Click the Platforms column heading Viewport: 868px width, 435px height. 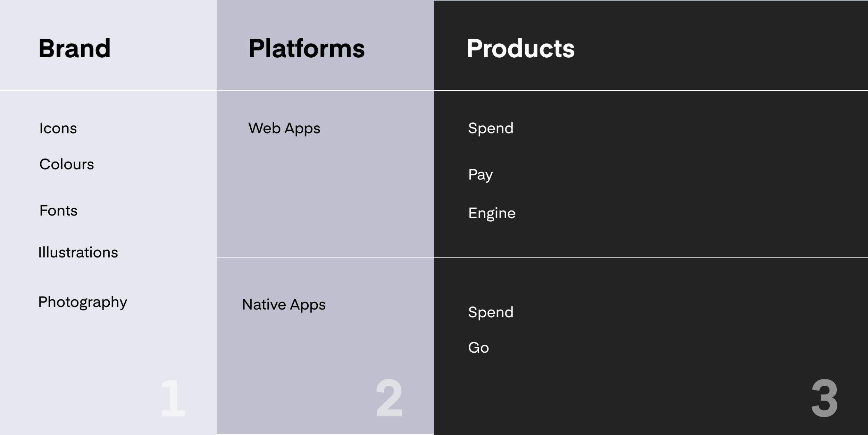tap(307, 48)
